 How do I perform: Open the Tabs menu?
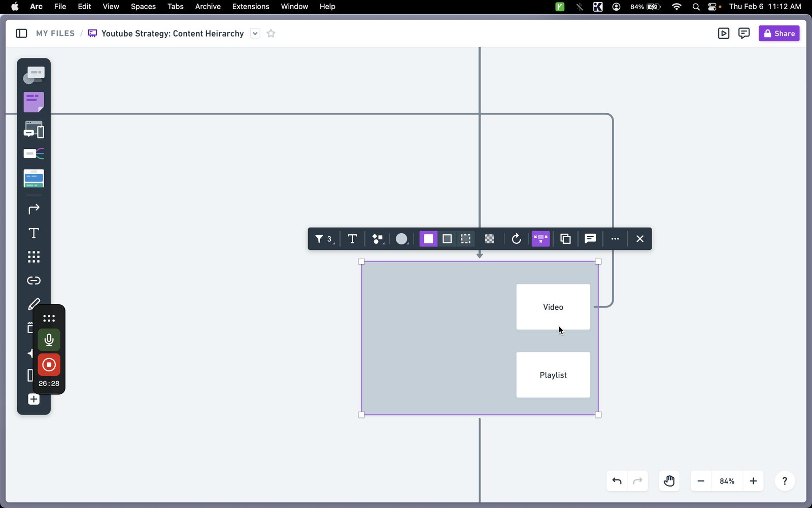[x=176, y=7]
